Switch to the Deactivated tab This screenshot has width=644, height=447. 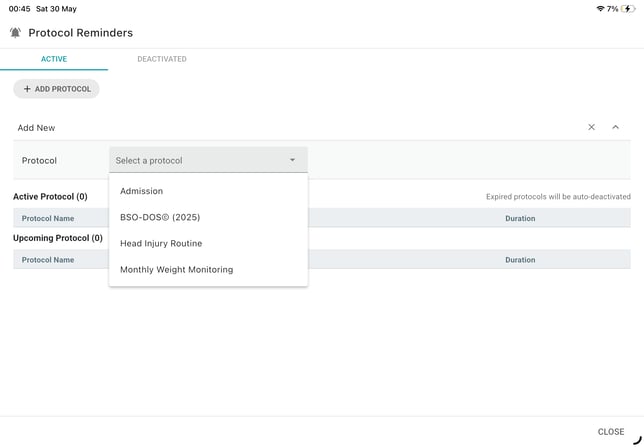click(162, 59)
